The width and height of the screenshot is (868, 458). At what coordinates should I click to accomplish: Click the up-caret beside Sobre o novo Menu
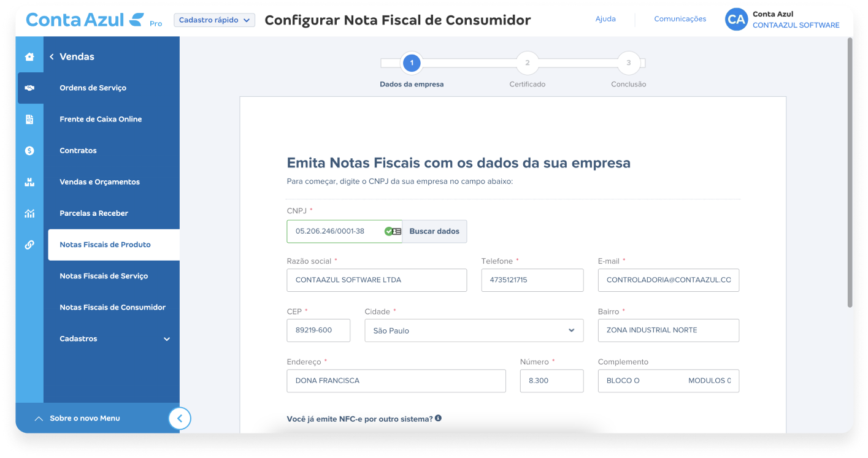click(x=39, y=419)
